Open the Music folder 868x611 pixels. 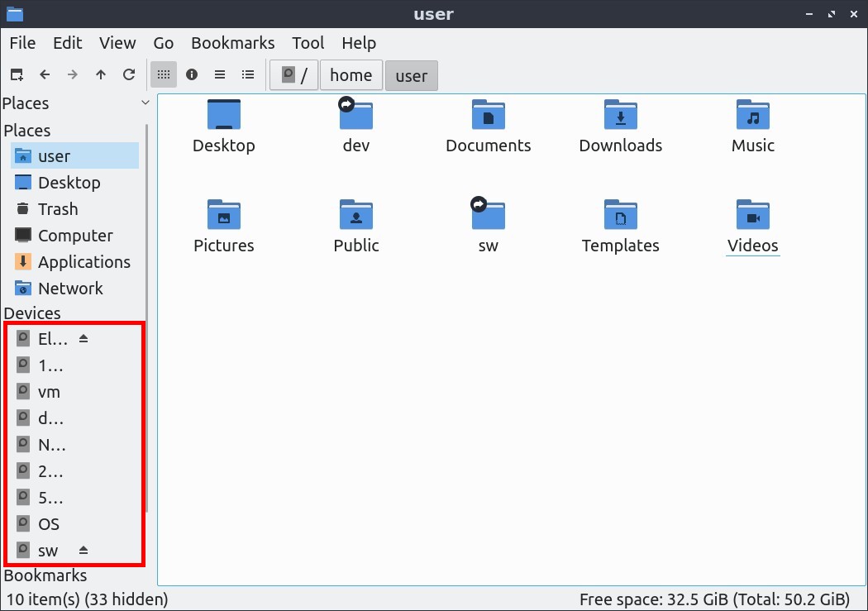pos(752,126)
